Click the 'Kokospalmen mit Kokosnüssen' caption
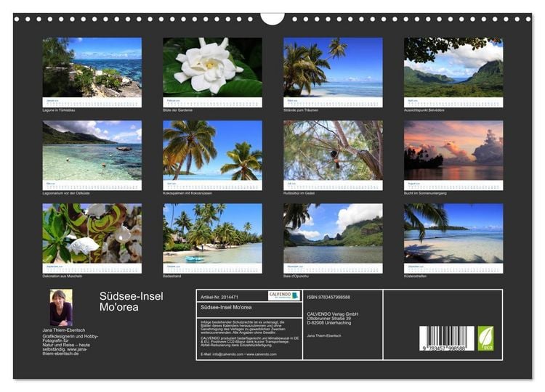 coord(187,193)
